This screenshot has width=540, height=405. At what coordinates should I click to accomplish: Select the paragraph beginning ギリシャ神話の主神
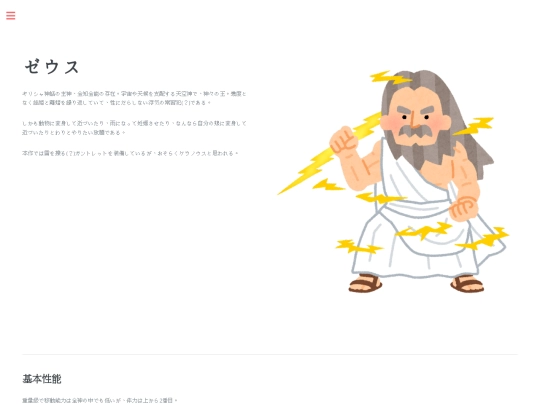click(134, 98)
